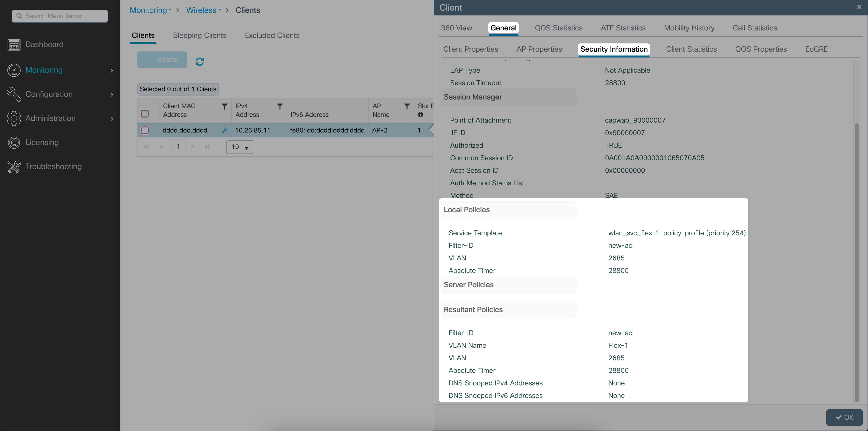Click the Dashboard sidebar icon
Image resolution: width=868 pixels, height=431 pixels.
(x=14, y=44)
